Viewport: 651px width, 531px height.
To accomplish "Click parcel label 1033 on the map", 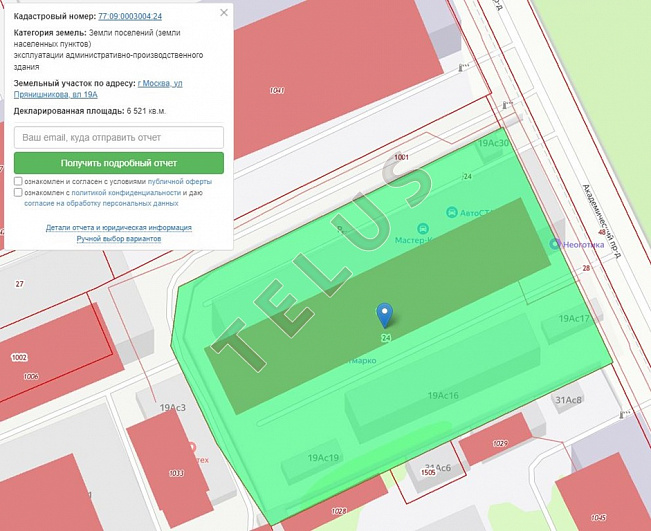I will coord(176,473).
